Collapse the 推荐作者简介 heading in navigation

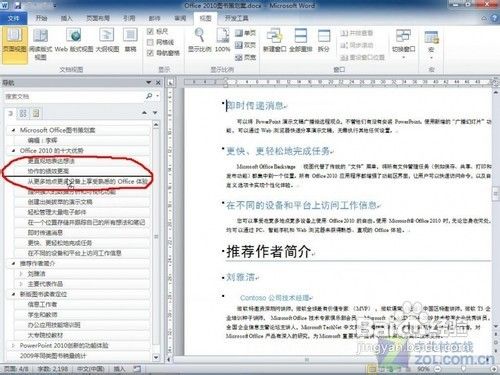pyautogui.click(x=13, y=263)
